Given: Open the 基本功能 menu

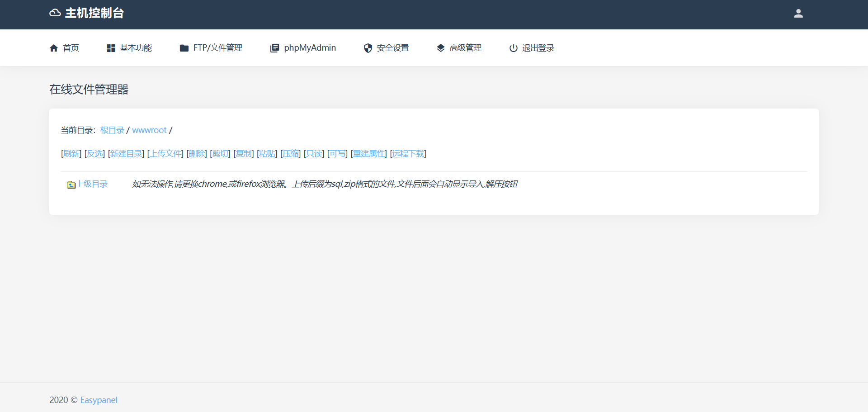Looking at the screenshot, I should (x=136, y=48).
